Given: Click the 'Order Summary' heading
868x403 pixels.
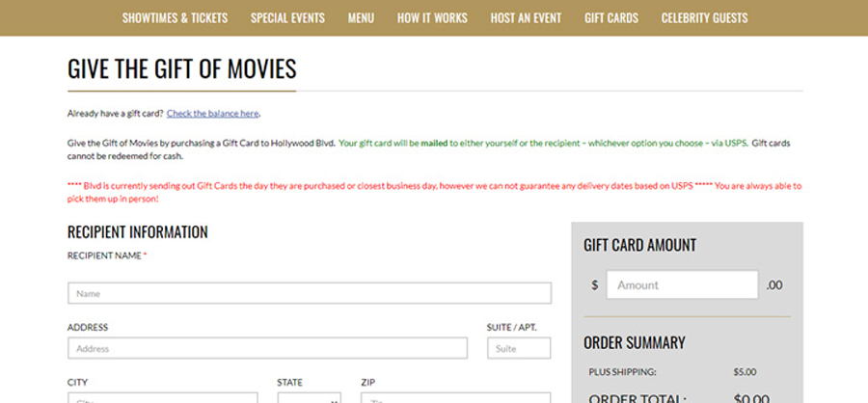Looking at the screenshot, I should coord(635,342).
